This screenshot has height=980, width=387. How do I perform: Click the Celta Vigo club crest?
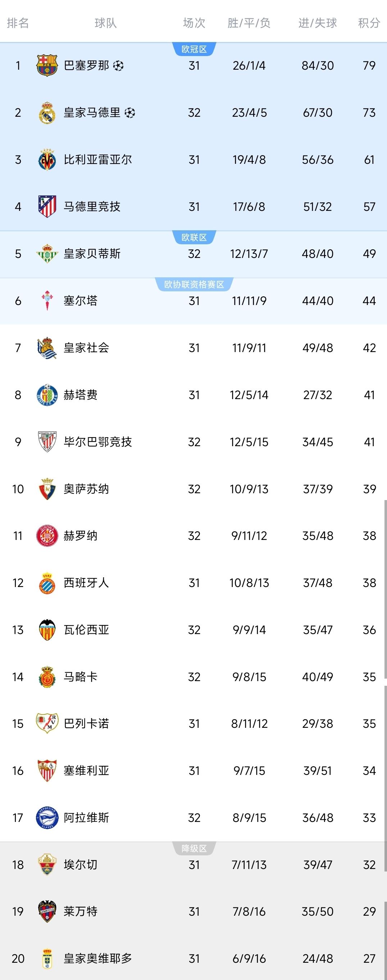coord(47,301)
